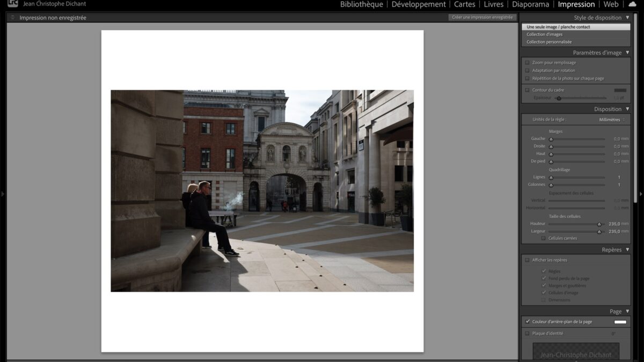Switch to the Développement module
Viewport: 644px width, 362px height.
[418, 5]
